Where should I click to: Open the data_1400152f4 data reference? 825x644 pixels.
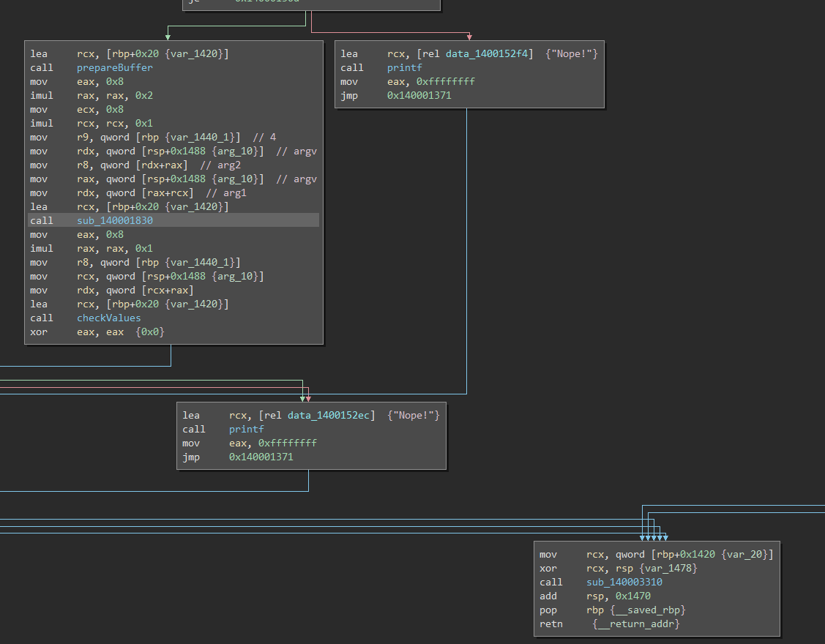coord(487,53)
